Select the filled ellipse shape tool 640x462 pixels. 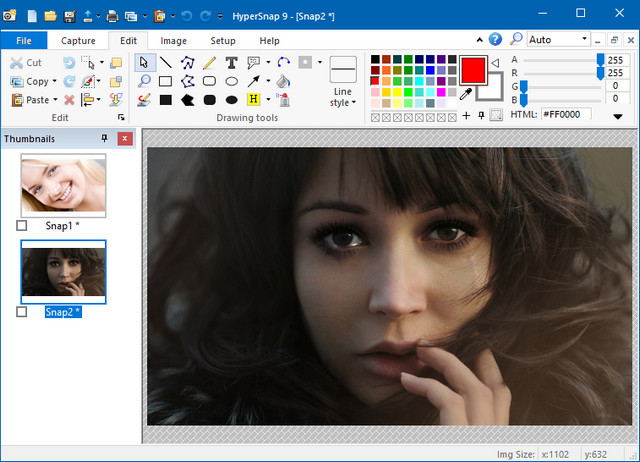pyautogui.click(x=232, y=100)
